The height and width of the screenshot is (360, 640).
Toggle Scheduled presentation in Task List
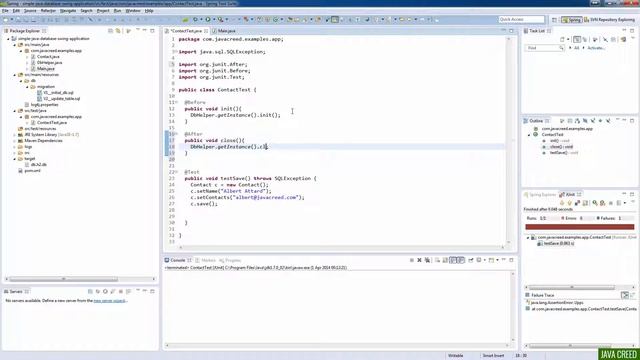click(x=585, y=39)
